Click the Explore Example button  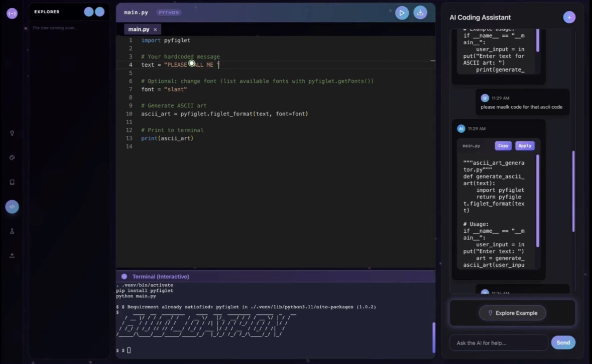[x=512, y=313]
